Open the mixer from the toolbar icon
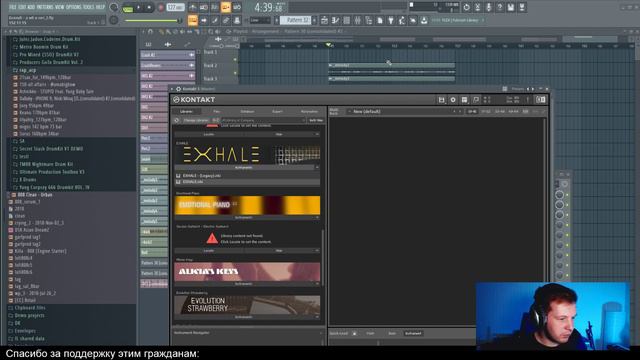 pyautogui.click(x=358, y=20)
